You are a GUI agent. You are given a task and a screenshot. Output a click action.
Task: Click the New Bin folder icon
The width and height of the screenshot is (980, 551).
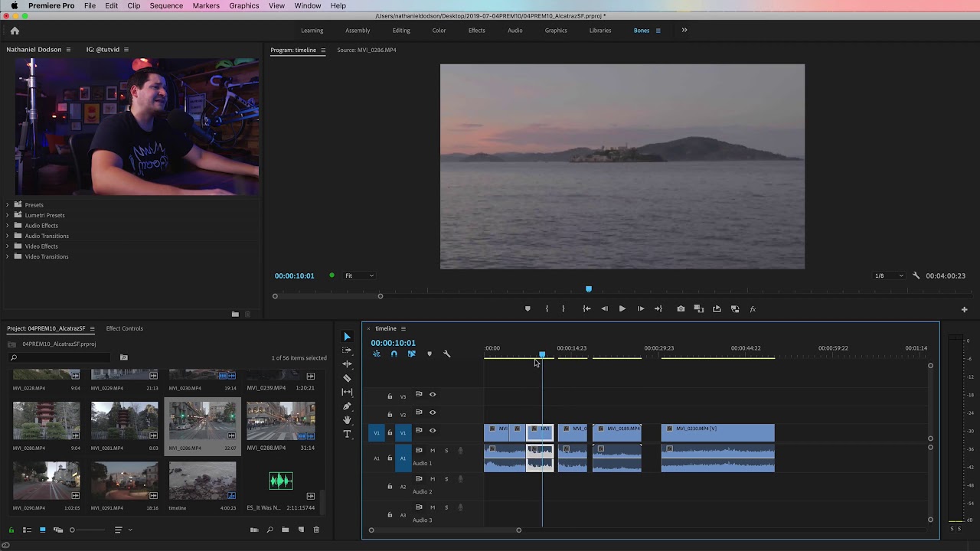tap(285, 530)
